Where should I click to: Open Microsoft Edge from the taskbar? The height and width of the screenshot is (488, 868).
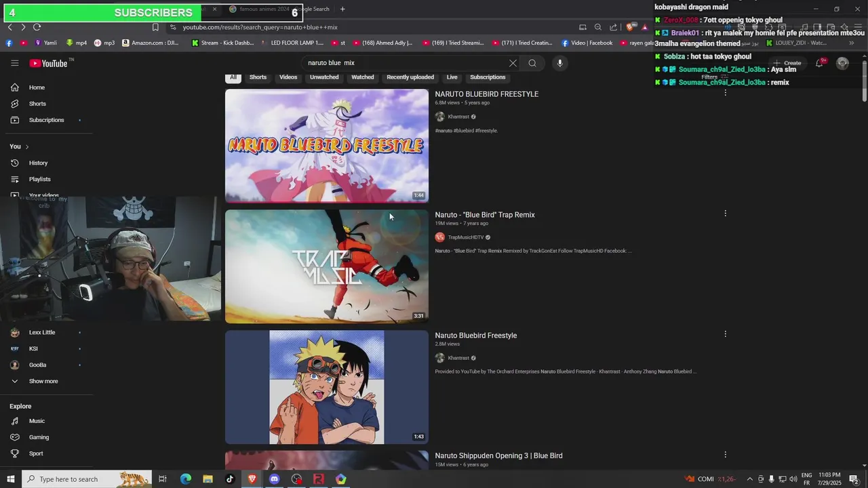point(186,479)
